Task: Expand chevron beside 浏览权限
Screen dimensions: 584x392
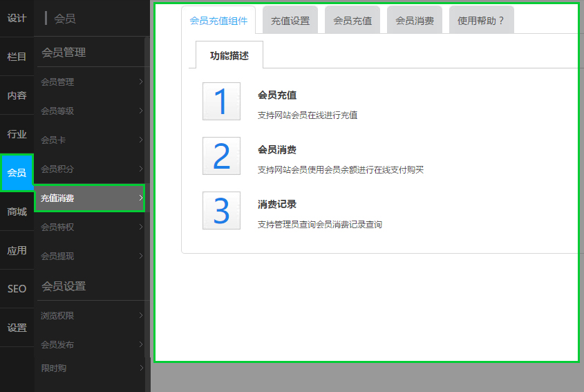Action: pyautogui.click(x=141, y=316)
